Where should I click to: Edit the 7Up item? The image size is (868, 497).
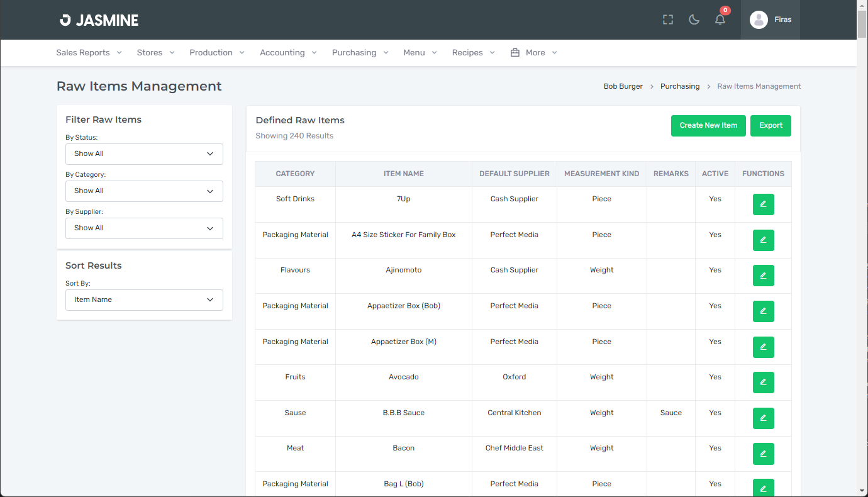coord(763,204)
